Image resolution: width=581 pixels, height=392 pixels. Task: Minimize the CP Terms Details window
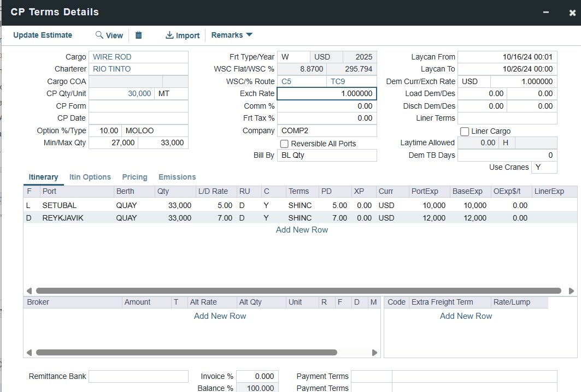tap(545, 12)
